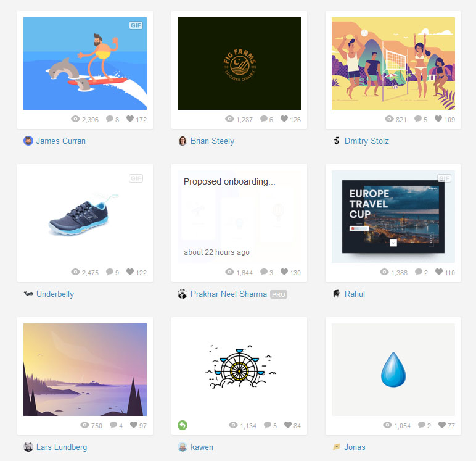
Task: Click the comment bubble on Europe Travel Cup shot
Action: 418,272
